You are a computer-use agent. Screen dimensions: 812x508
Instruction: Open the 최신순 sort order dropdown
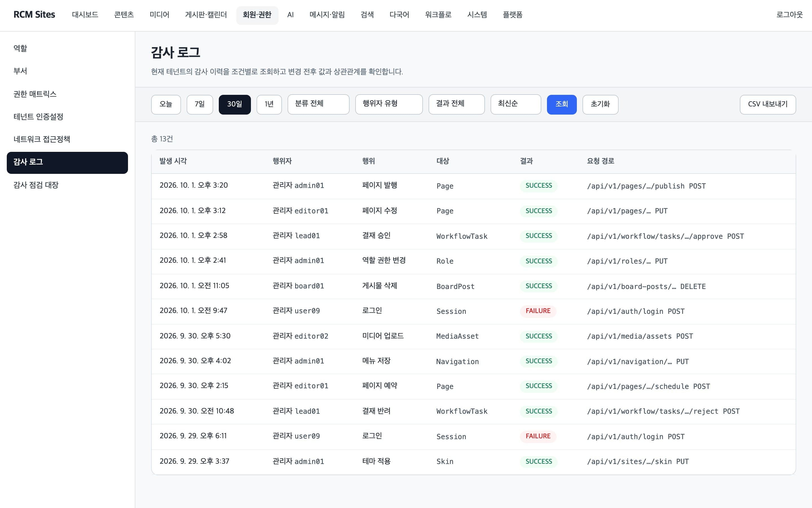pos(515,104)
